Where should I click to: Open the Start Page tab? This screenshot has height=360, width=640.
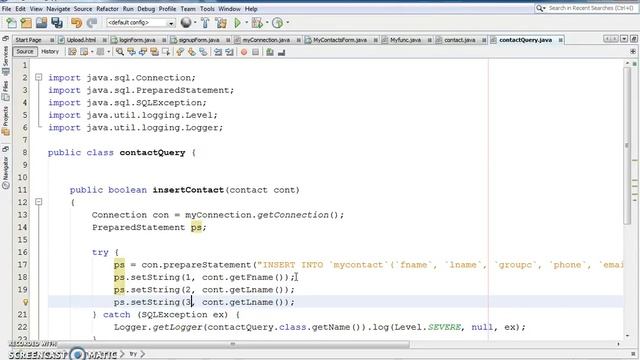click(x=29, y=40)
